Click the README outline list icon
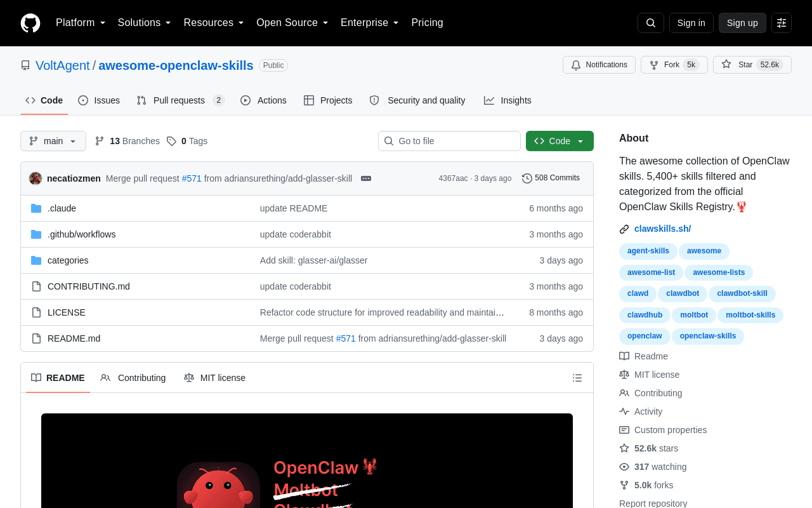The width and height of the screenshot is (812, 508). click(x=577, y=378)
